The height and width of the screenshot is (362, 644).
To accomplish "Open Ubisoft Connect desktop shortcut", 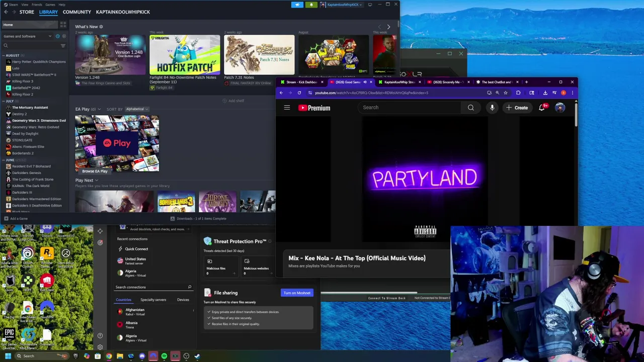I will pyautogui.click(x=28, y=257).
